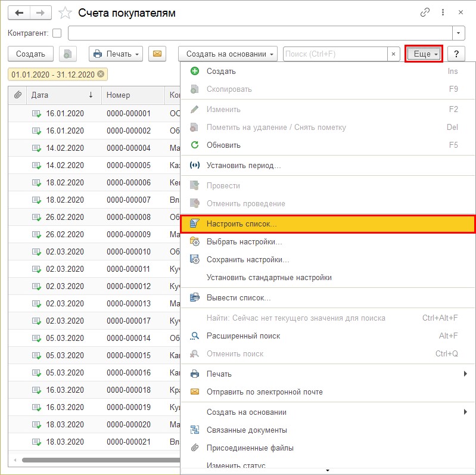Click the link chain icon in header

425,12
